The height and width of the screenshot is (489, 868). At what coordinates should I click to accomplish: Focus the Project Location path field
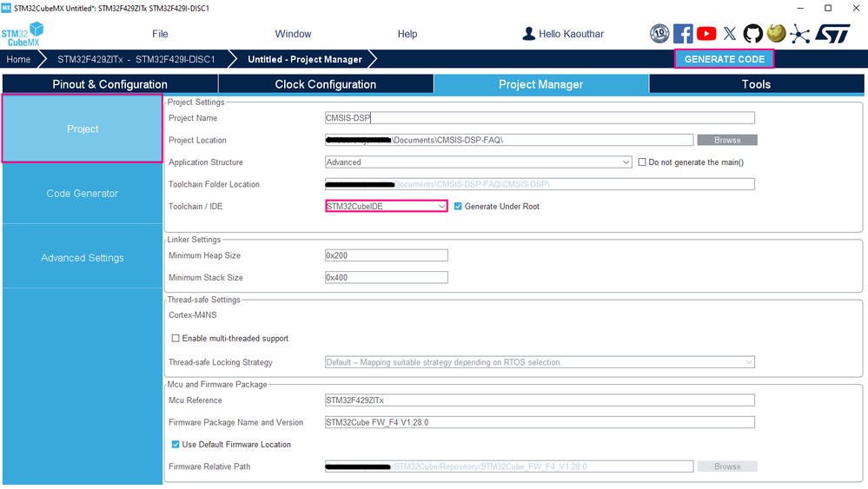coord(509,140)
